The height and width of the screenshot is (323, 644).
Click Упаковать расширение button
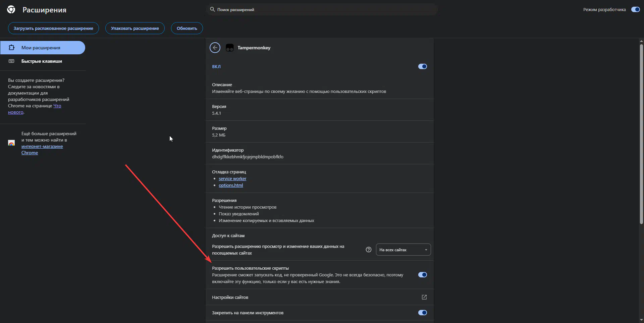click(x=135, y=28)
